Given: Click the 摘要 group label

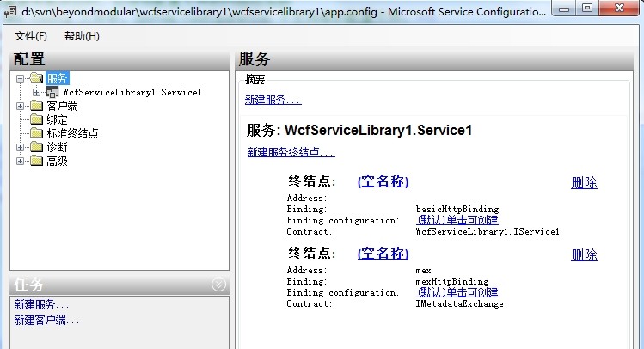Looking at the screenshot, I should 255,79.
